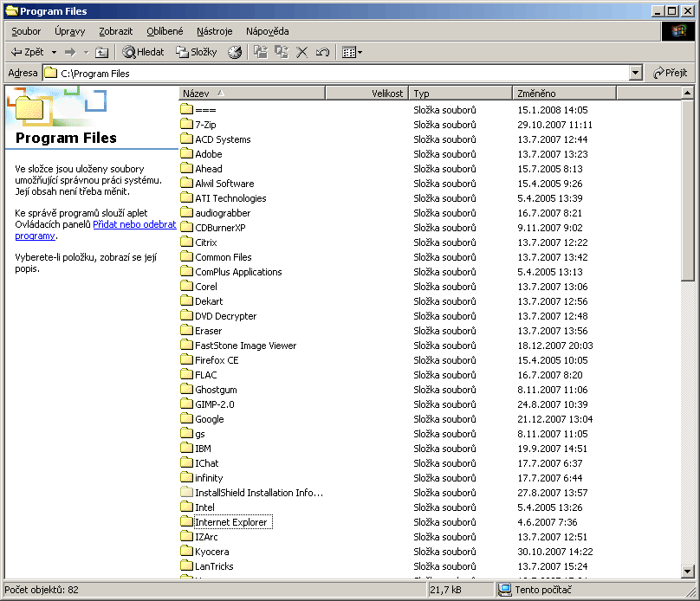Select the ATI Technologies folder icon
This screenshot has height=601, width=700.
pos(186,197)
